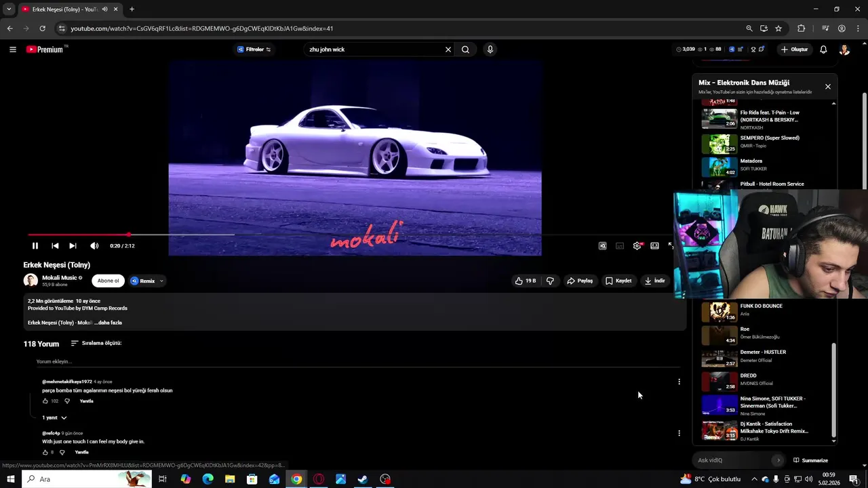Reload the page in Chrome
Viewport: 868px width, 488px height.
pyautogui.click(x=42, y=28)
